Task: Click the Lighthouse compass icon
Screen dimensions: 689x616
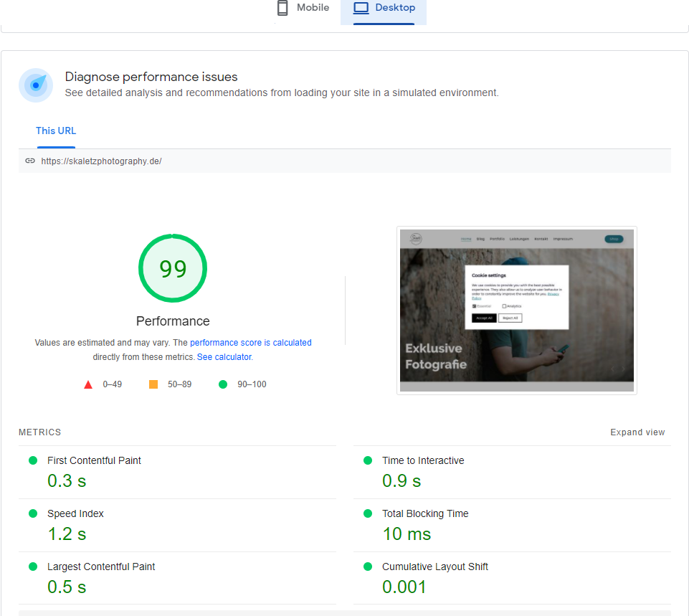Action: (x=36, y=85)
